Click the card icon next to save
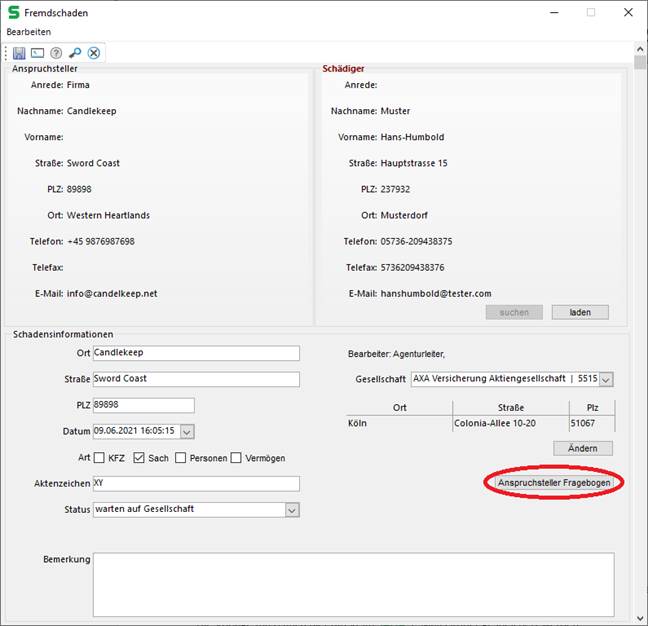The width and height of the screenshot is (648, 626). click(37, 53)
